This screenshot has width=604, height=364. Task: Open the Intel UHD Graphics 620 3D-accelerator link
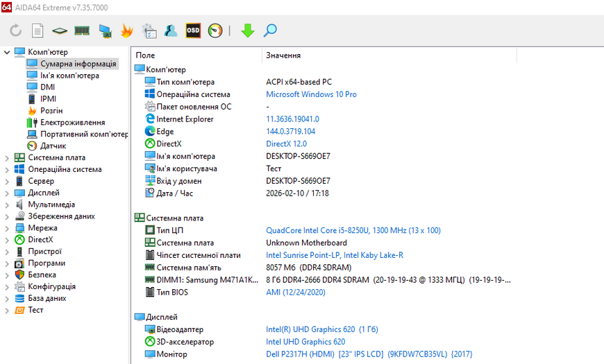pyautogui.click(x=305, y=342)
